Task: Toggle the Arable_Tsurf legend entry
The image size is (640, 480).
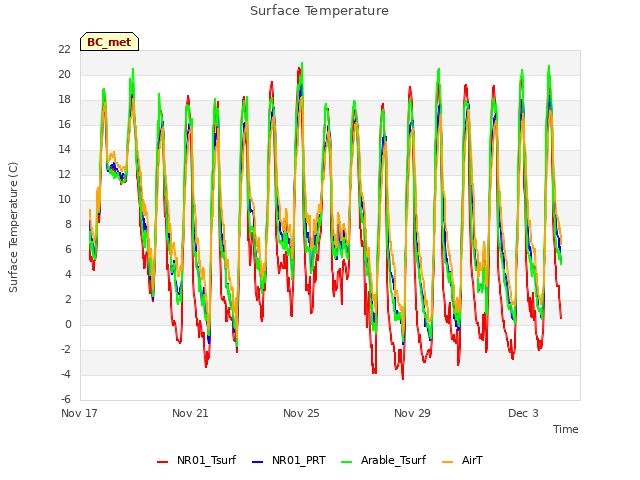Action: click(x=384, y=460)
